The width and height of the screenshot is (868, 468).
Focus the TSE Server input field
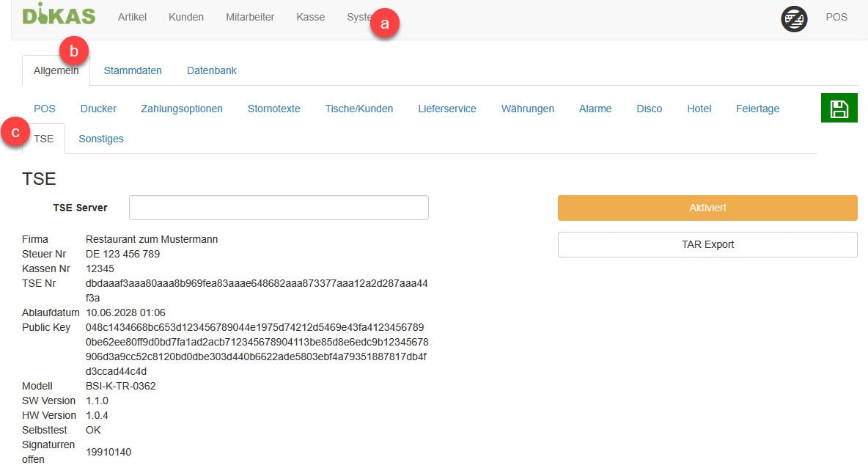[x=279, y=208]
